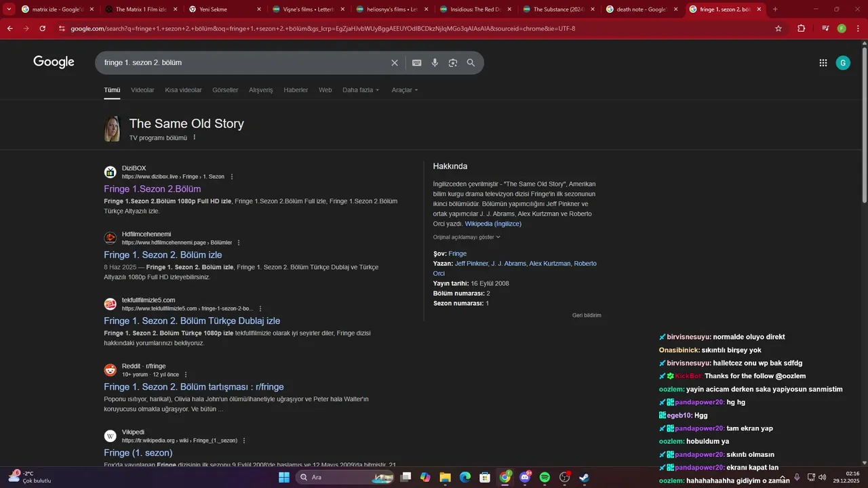Click the magnifier search button
This screenshot has height=488, width=868.
(x=471, y=62)
